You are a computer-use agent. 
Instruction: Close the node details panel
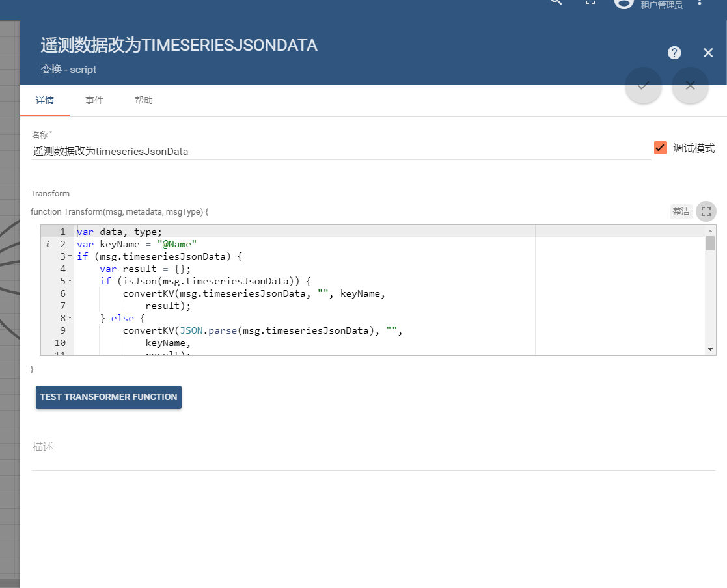pyautogui.click(x=708, y=53)
